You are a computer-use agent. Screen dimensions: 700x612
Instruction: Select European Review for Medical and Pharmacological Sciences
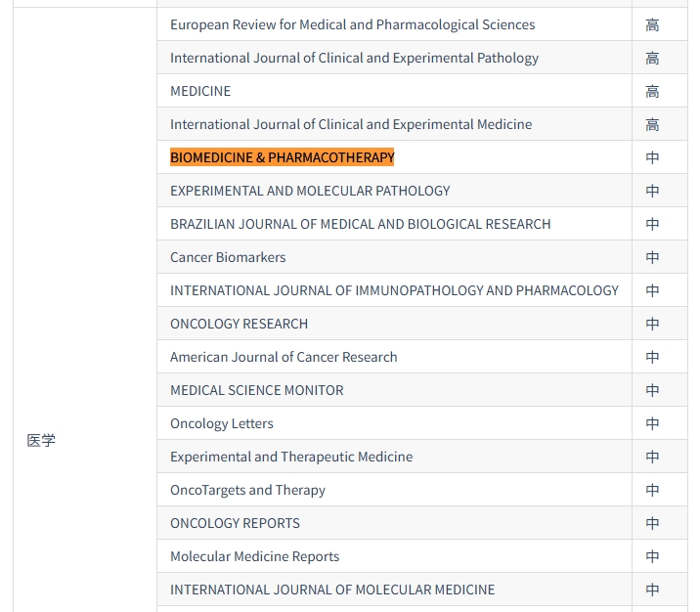pos(352,24)
